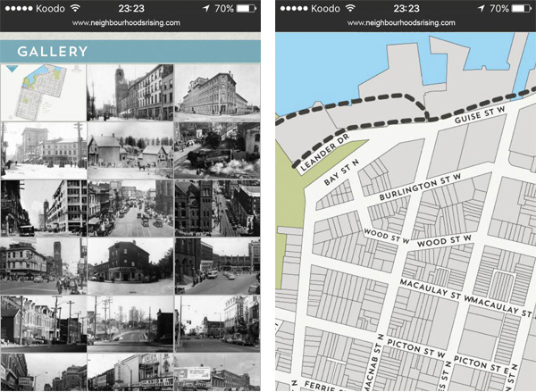Open the dark brick corner building photo
Viewport: 536px width, 392px height.
pos(130,266)
